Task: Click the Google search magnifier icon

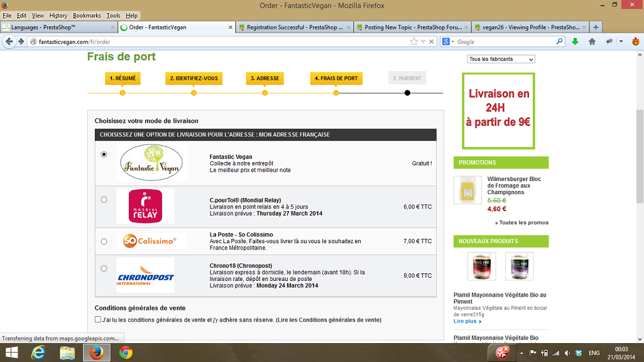Action: [559, 41]
